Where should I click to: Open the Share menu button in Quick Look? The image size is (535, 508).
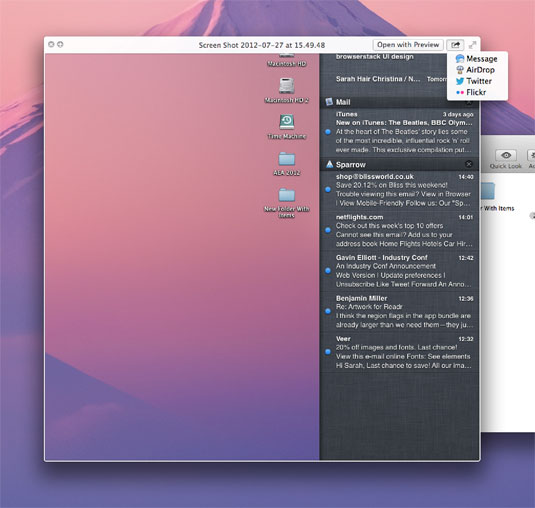455,45
